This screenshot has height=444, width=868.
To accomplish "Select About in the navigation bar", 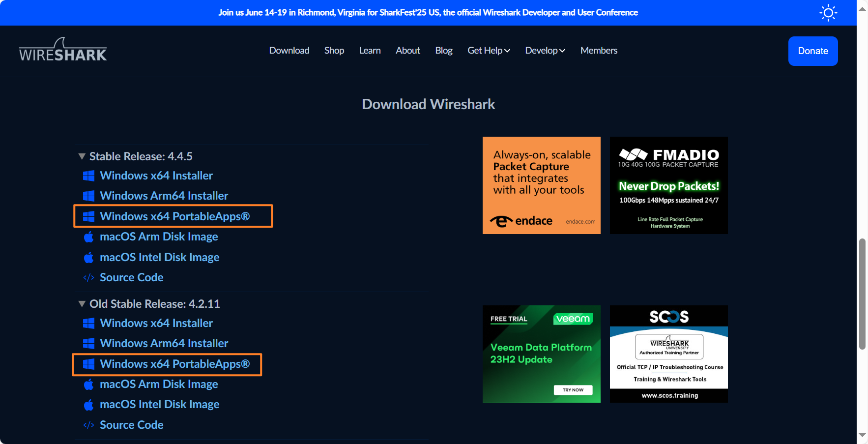I will click(408, 51).
